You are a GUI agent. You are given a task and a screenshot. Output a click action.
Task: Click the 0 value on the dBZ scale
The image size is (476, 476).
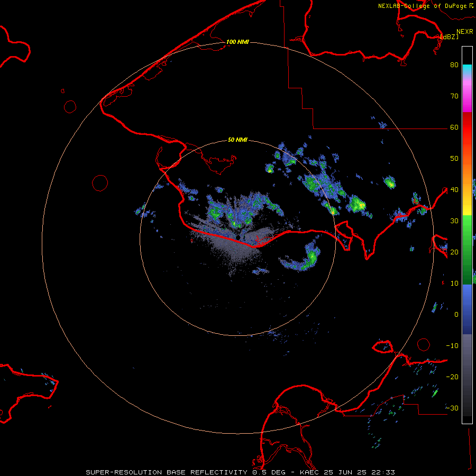(456, 315)
